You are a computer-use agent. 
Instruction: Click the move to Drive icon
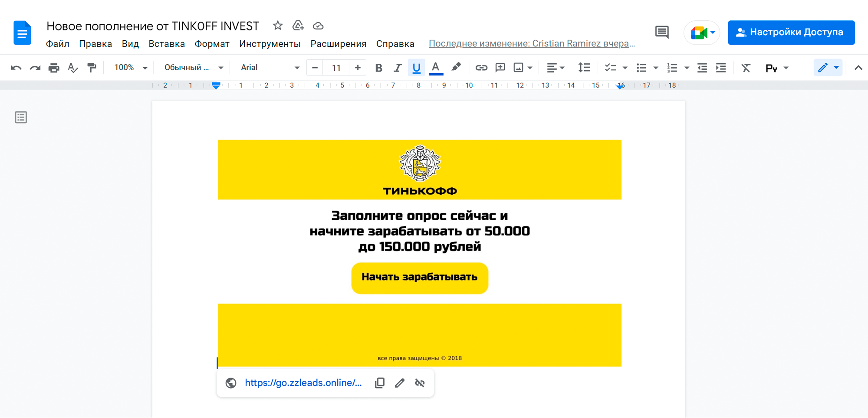pyautogui.click(x=298, y=26)
